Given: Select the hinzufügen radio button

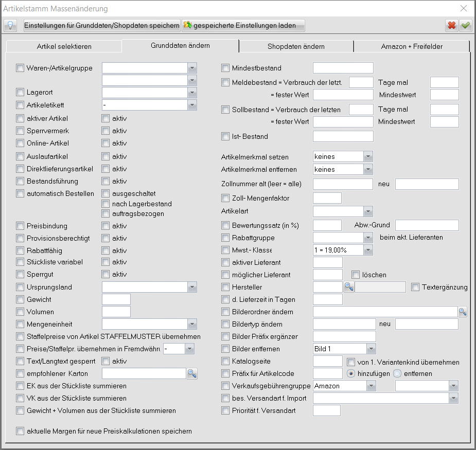Looking at the screenshot, I should pos(351,373).
